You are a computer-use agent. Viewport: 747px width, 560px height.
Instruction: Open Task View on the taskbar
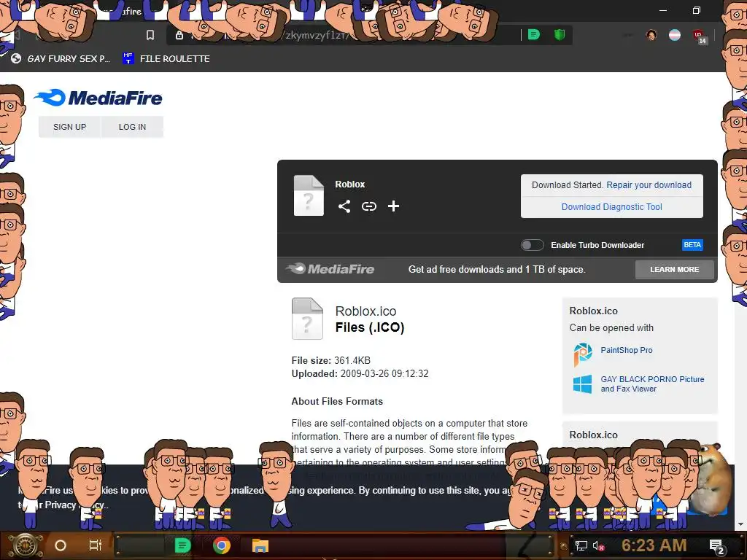(x=96, y=545)
